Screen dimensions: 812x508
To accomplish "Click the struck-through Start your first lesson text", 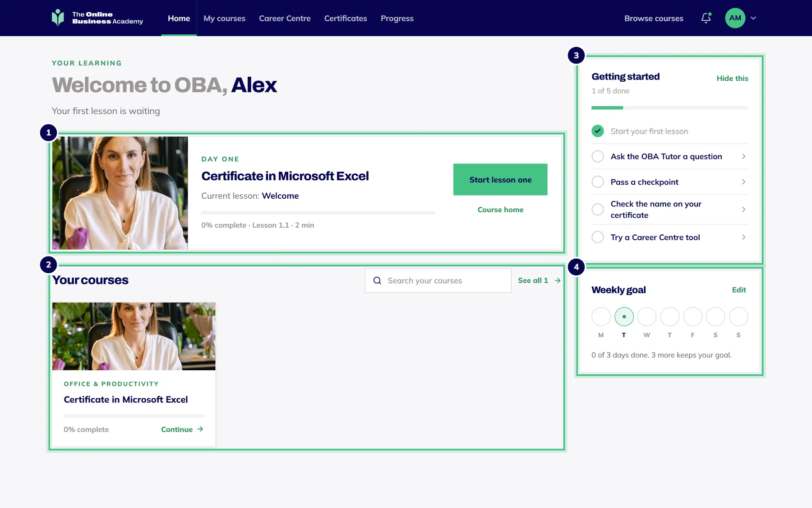I will [x=649, y=131].
